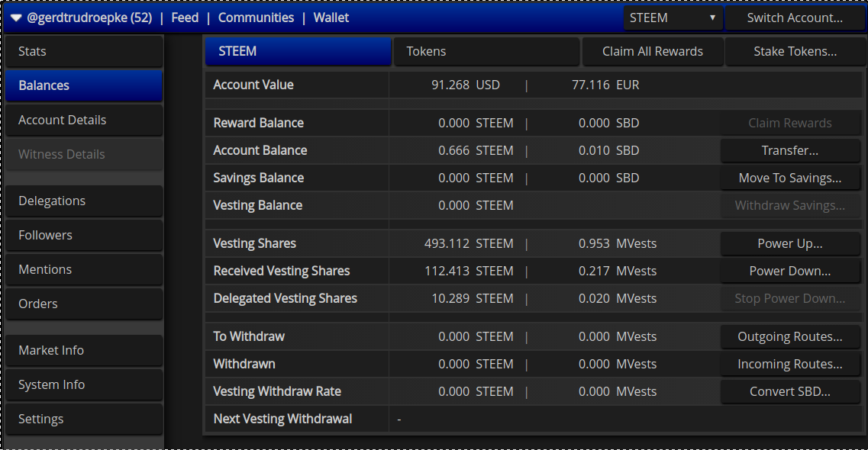
Task: Click the Stake Tokens... button
Action: 795,51
